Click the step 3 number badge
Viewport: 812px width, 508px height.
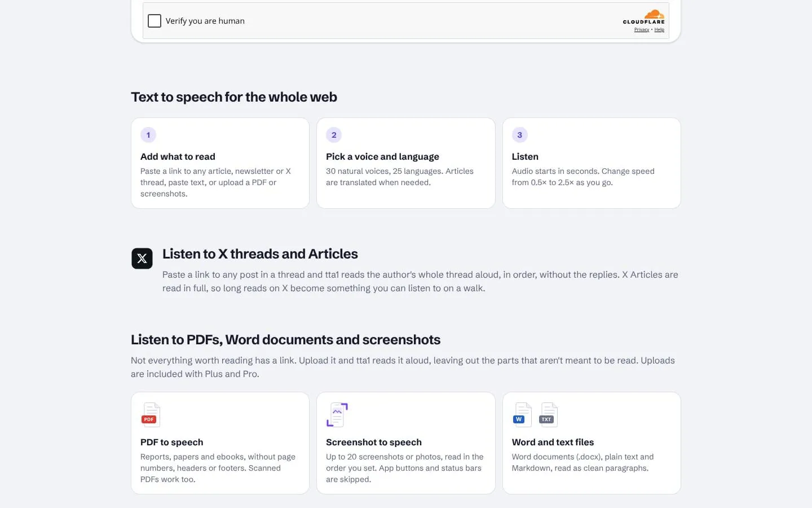pyautogui.click(x=520, y=135)
